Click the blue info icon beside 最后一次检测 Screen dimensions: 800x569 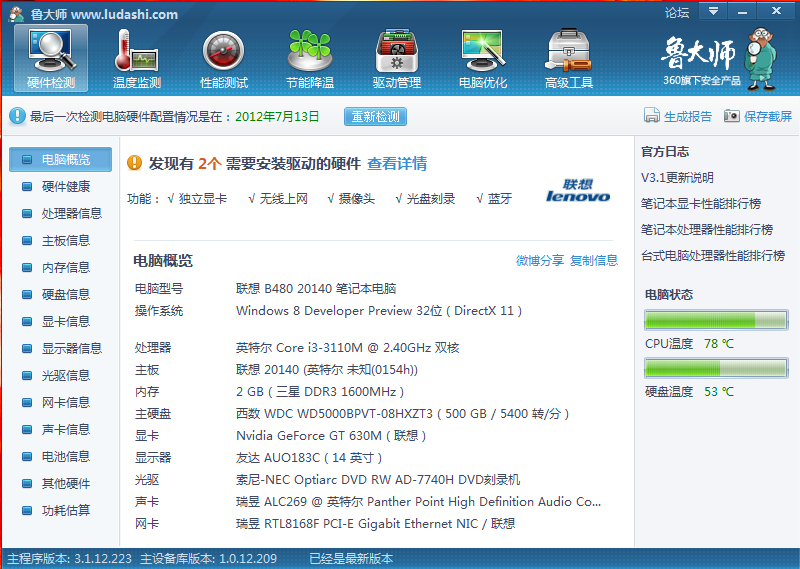point(17,116)
